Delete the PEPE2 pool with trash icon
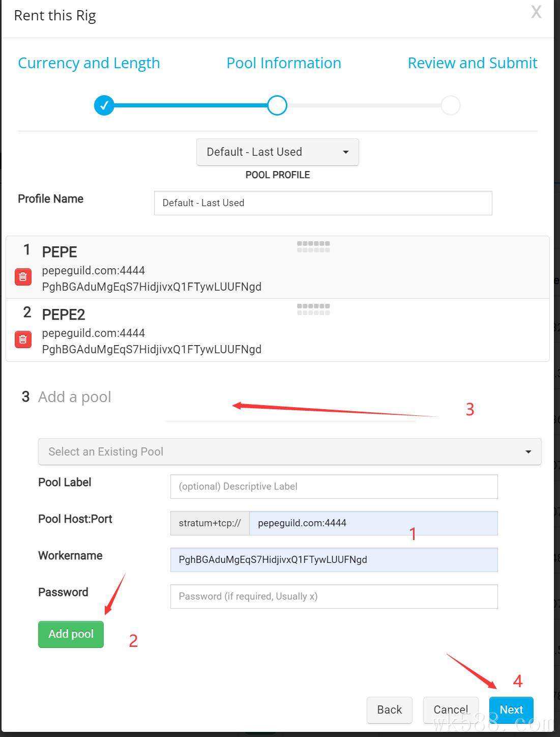 (23, 339)
